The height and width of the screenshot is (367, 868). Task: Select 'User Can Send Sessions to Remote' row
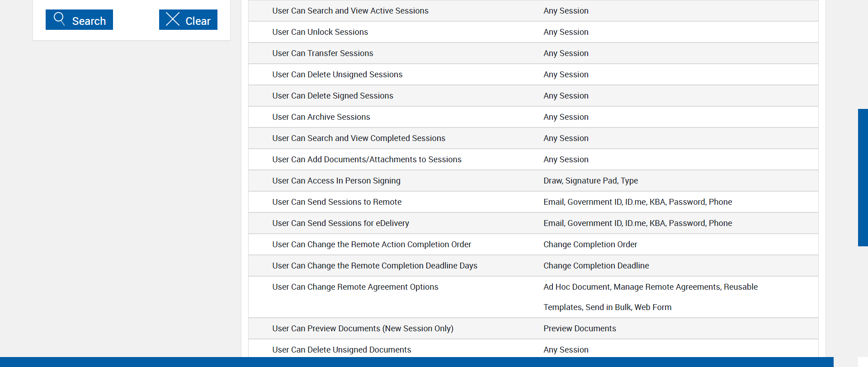(337, 202)
